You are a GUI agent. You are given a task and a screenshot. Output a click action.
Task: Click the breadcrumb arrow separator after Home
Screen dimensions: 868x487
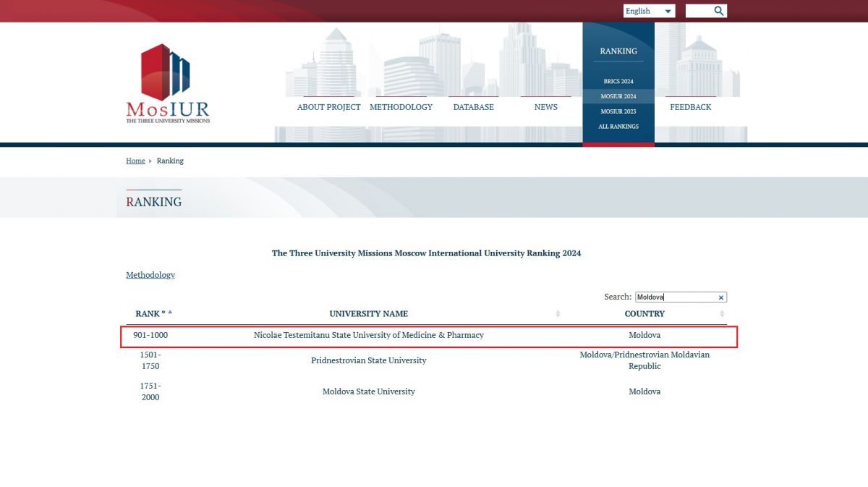pyautogui.click(x=150, y=161)
